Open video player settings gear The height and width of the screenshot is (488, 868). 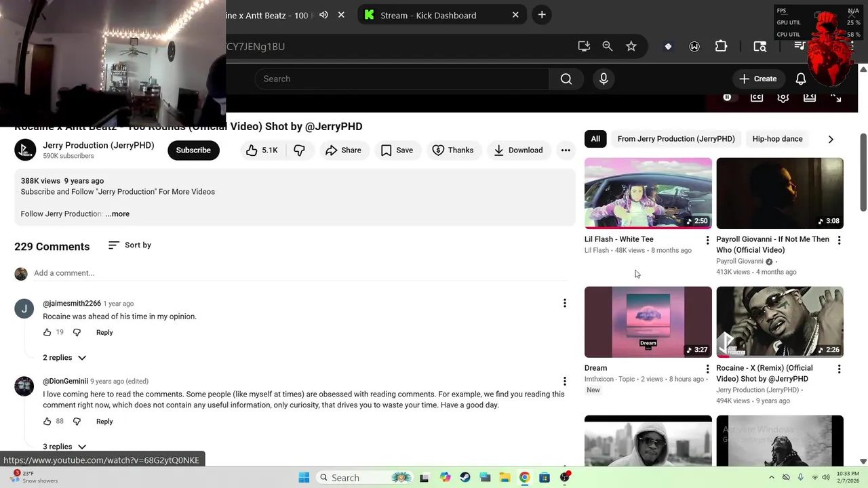(x=783, y=97)
